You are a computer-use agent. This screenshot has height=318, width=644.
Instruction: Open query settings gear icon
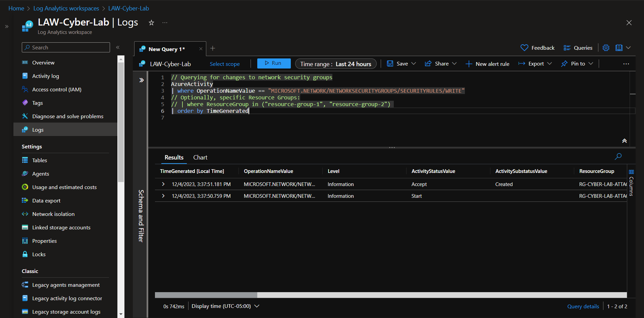click(x=606, y=48)
